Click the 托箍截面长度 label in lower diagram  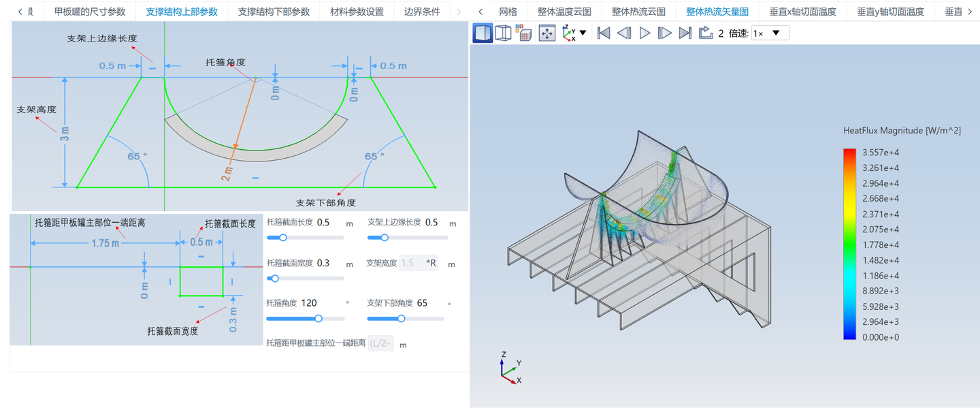231,223
